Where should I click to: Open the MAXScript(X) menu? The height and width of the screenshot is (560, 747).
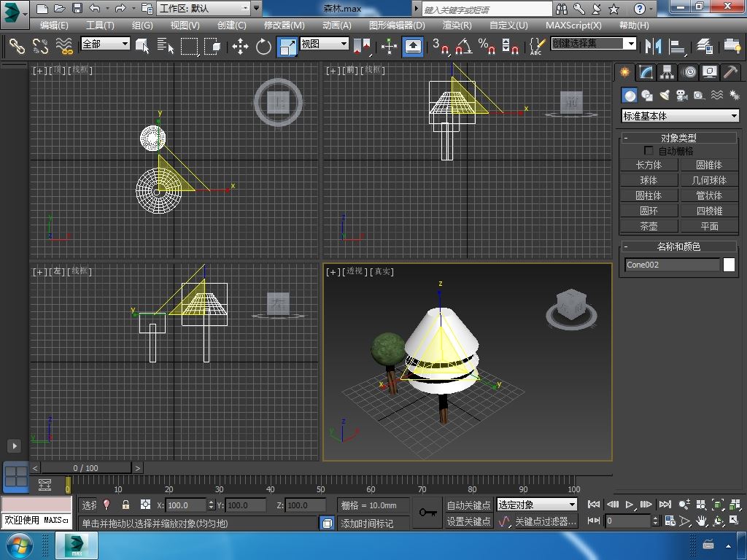(x=573, y=26)
